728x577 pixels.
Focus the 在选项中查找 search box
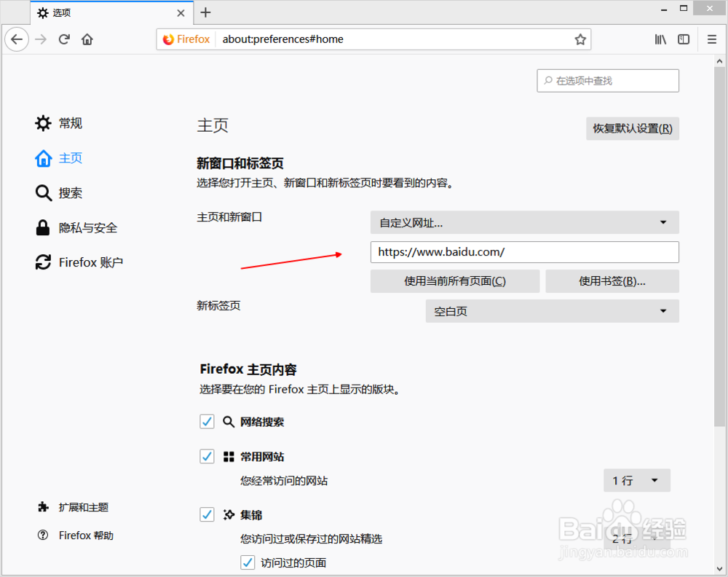click(x=608, y=81)
